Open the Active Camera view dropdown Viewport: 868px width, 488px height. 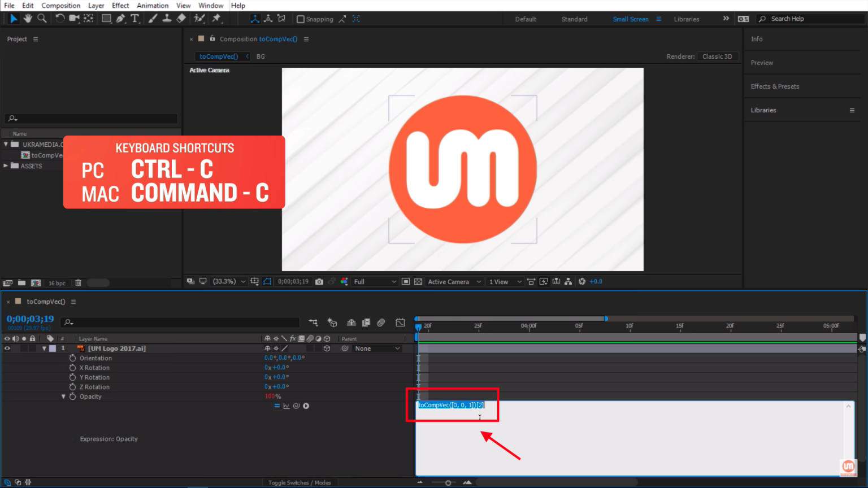[454, 281]
